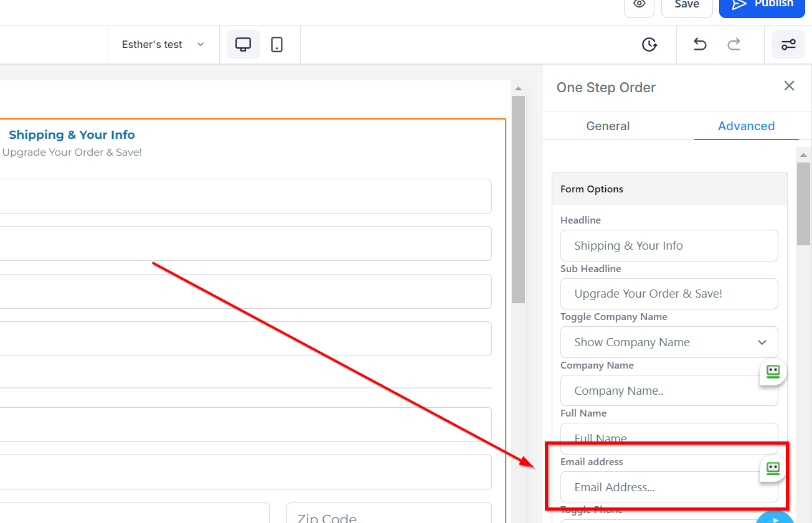The height and width of the screenshot is (523, 812).
Task: Click password manager icon near Company Name
Action: pos(773,372)
